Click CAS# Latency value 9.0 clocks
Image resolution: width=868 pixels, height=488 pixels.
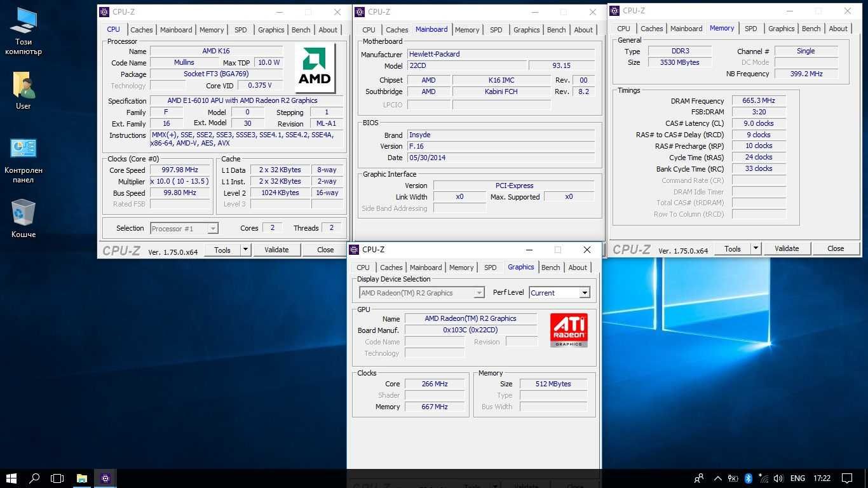(x=759, y=123)
